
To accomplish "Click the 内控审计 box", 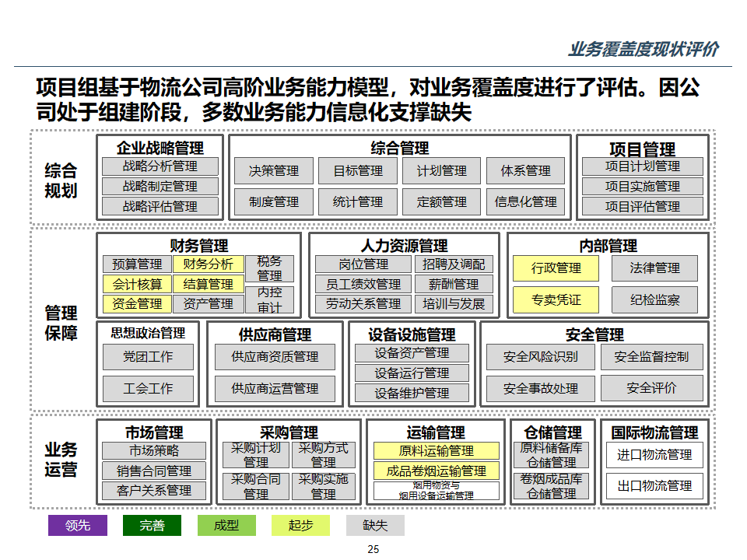I will pos(270,299).
